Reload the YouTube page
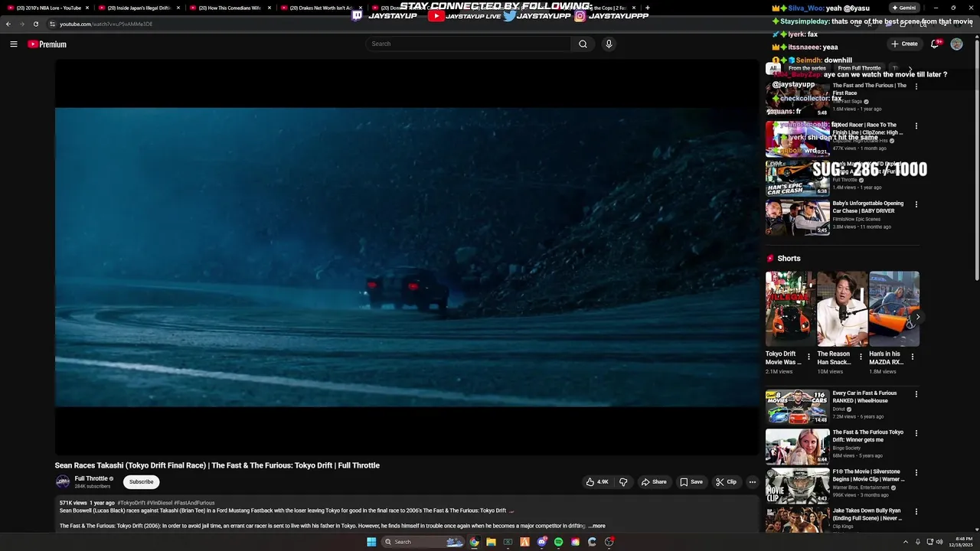The height and width of the screenshot is (551, 980). (36, 24)
